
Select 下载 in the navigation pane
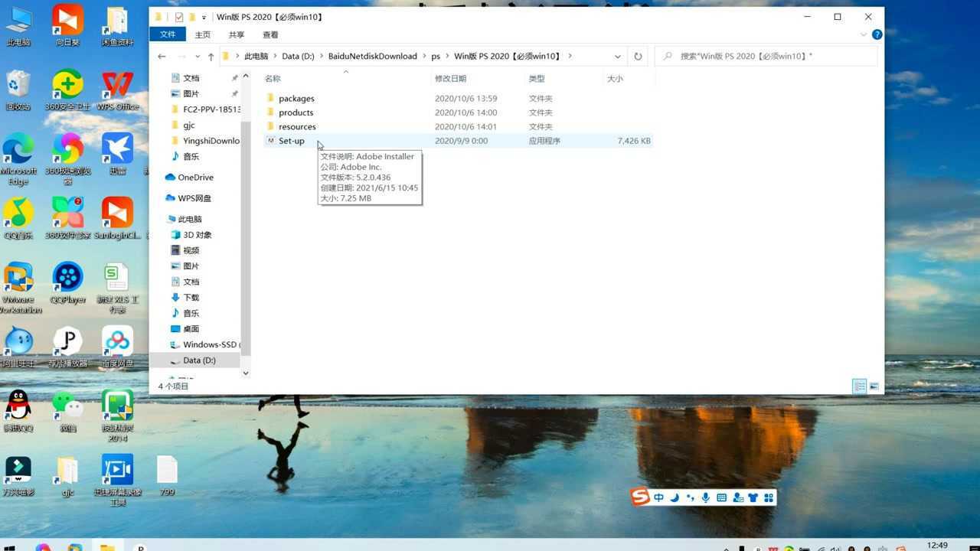tap(191, 297)
